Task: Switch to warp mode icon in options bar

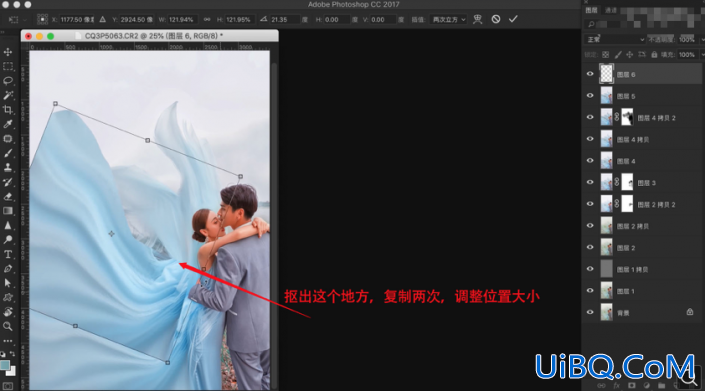Action: point(477,19)
